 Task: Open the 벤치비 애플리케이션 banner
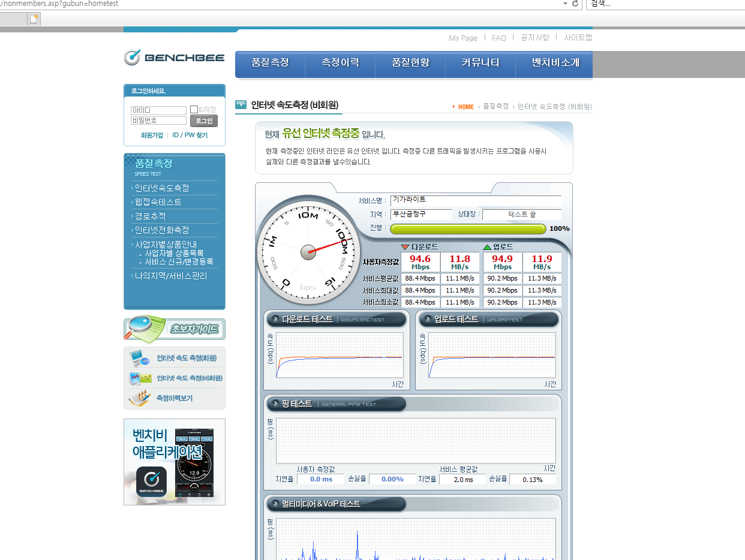(174, 462)
